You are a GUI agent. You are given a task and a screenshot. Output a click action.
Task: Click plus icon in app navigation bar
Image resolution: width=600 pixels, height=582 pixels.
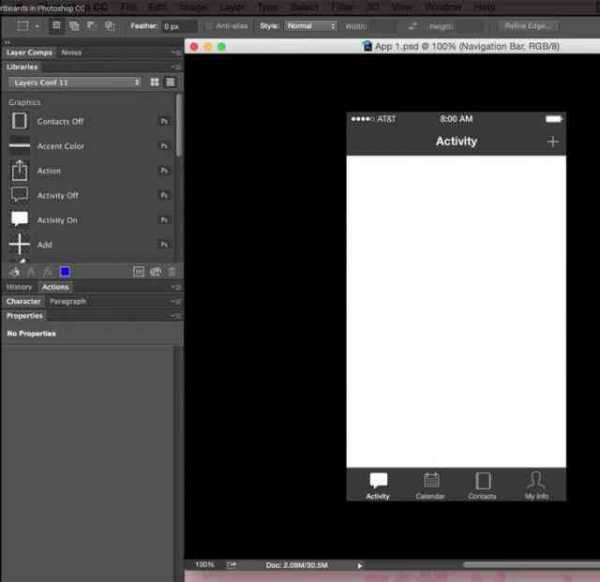(552, 142)
